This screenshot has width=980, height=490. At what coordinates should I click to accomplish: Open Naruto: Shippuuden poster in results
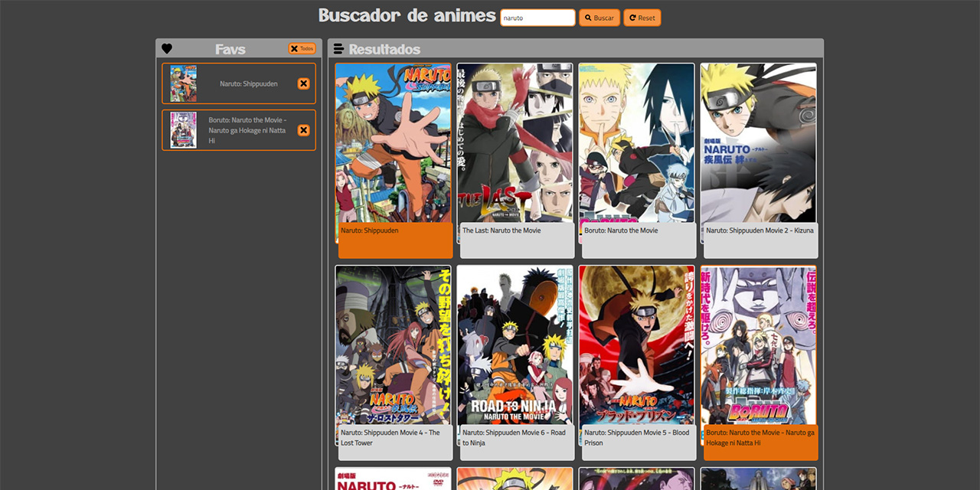[394, 143]
